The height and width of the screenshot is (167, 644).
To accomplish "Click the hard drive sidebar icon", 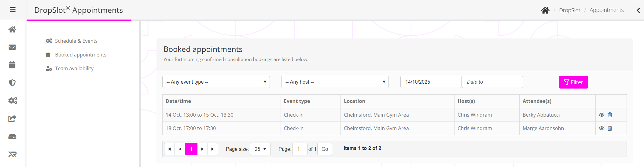I will tap(12, 136).
